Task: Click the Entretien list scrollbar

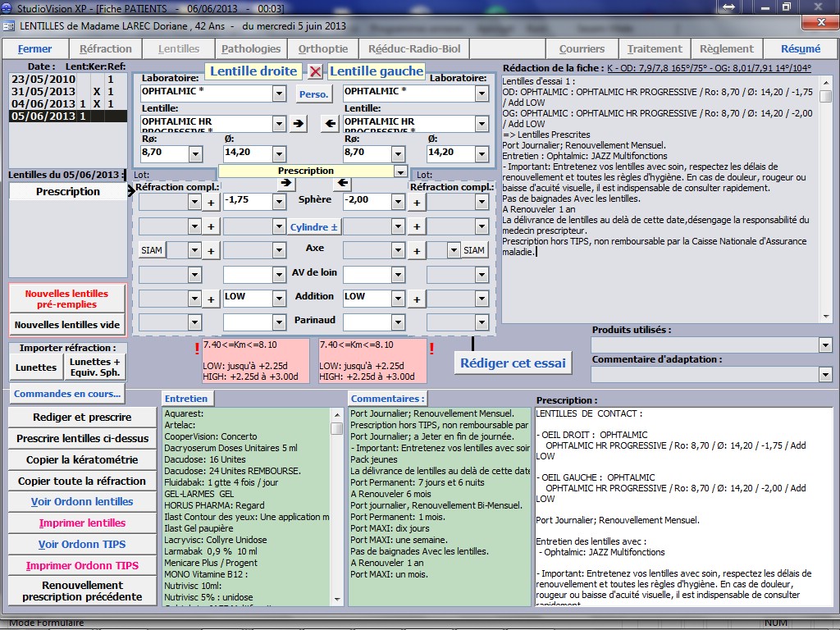Action: point(336,492)
